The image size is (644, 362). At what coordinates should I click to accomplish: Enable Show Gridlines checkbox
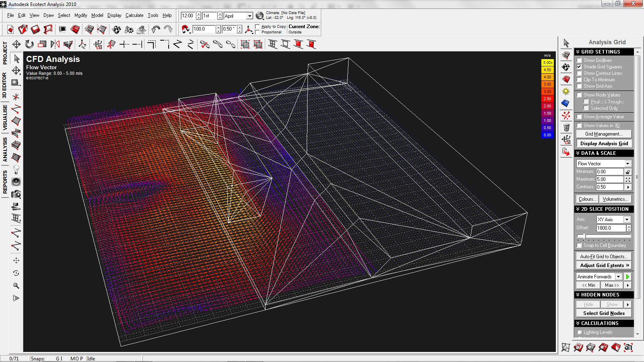(579, 60)
